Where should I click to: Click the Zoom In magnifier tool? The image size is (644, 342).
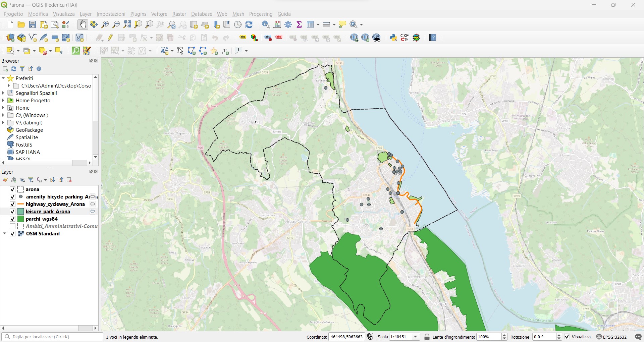click(x=105, y=25)
